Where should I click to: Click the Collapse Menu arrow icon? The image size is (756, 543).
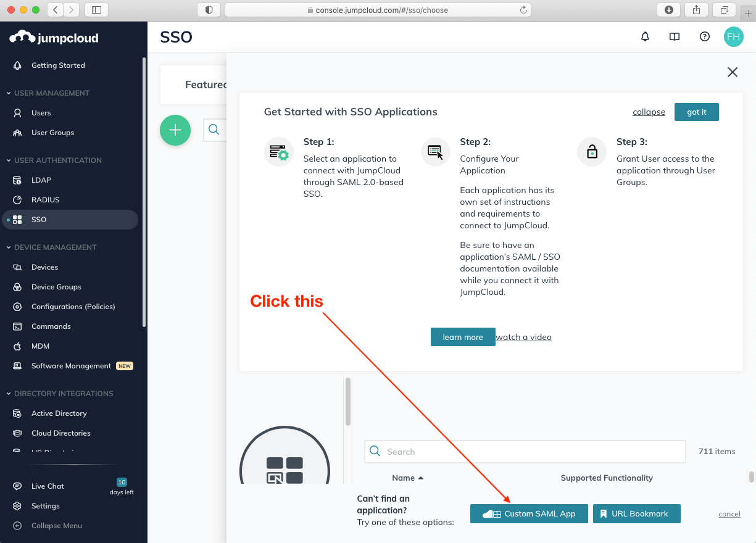coord(17,526)
